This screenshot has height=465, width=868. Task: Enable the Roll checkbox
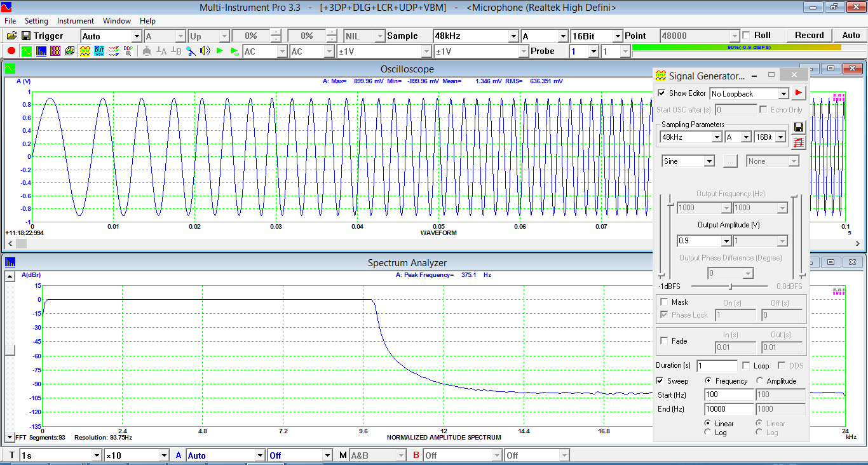[x=747, y=36]
